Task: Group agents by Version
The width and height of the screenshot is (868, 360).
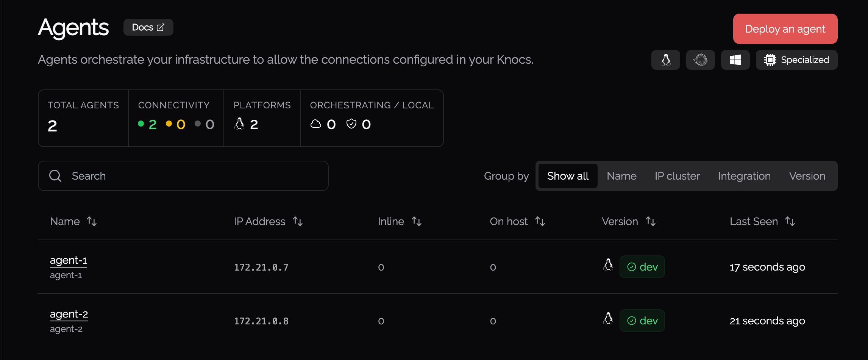Action: coord(807,176)
